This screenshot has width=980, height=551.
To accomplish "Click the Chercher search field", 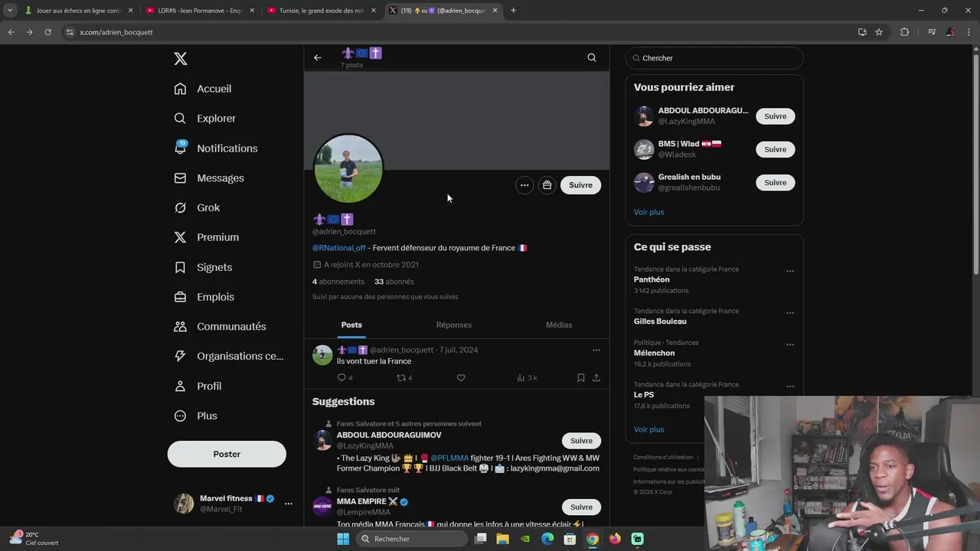I will point(714,58).
